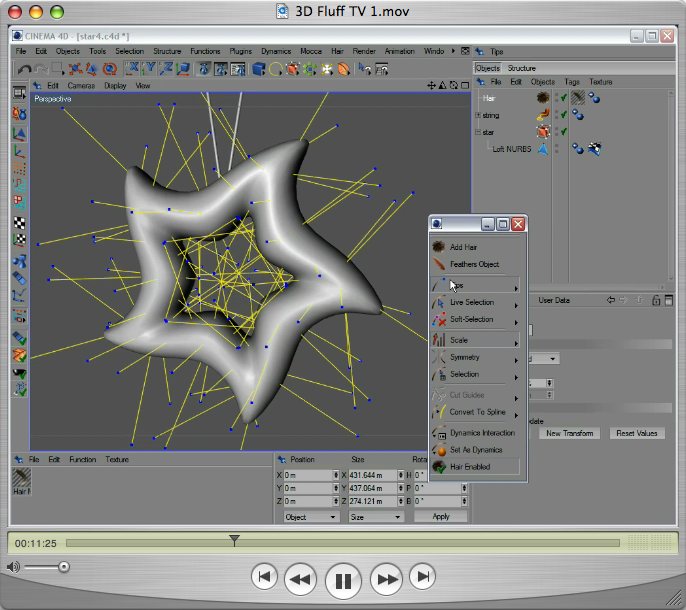The image size is (686, 610).
Task: Click the hair material tag on Hair object
Action: click(x=578, y=98)
